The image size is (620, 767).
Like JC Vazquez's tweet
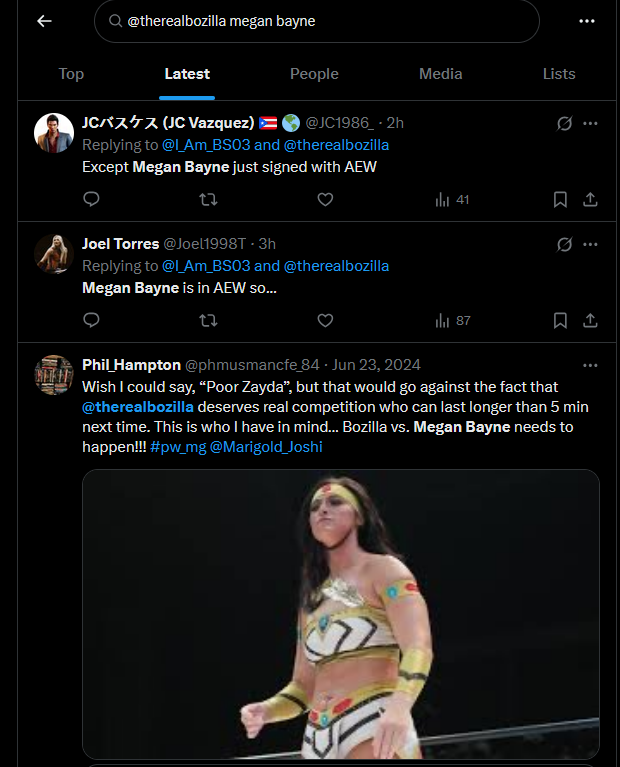pyautogui.click(x=325, y=199)
